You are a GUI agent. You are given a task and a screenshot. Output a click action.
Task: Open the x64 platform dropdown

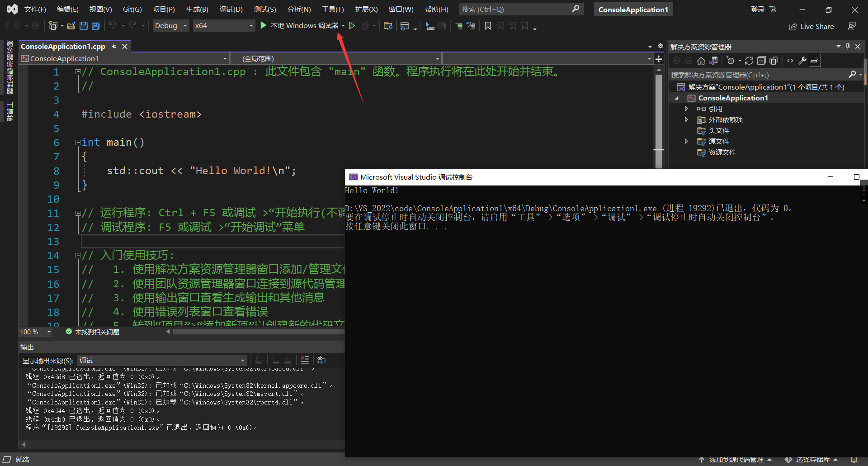click(224, 26)
